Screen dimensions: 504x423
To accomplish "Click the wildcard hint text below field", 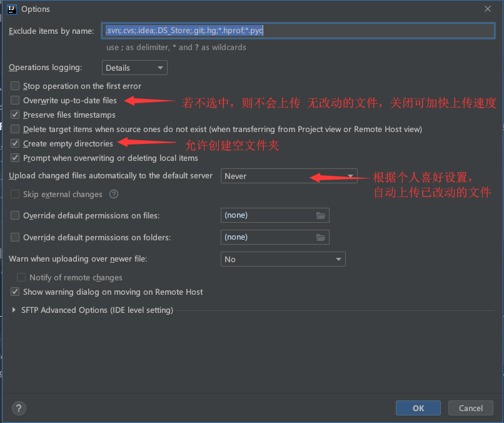I will (x=176, y=48).
